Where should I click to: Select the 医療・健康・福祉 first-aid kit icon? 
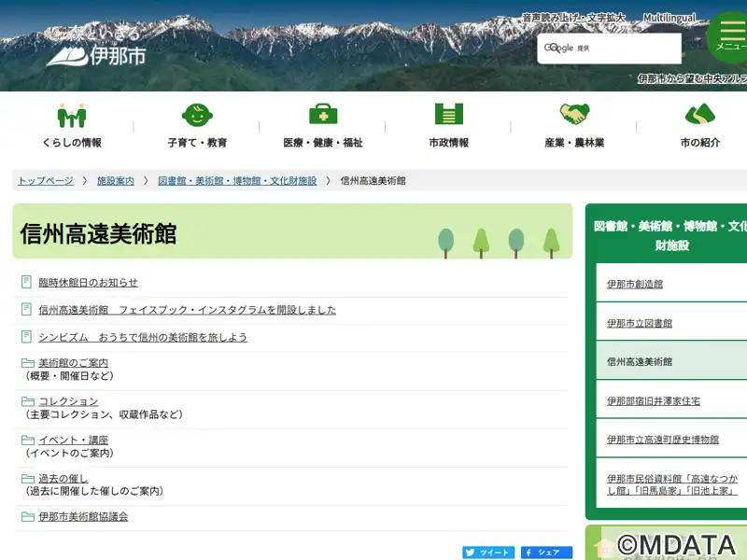tap(323, 114)
